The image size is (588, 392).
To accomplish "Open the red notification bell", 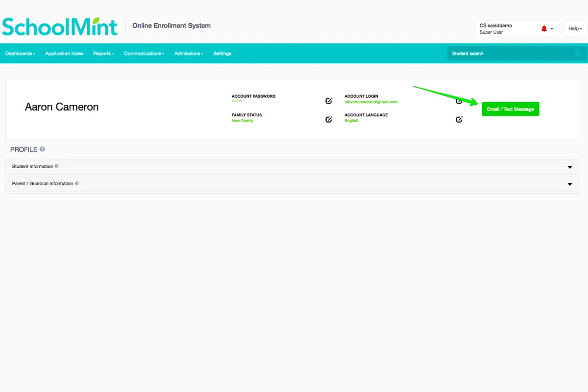I will (544, 29).
